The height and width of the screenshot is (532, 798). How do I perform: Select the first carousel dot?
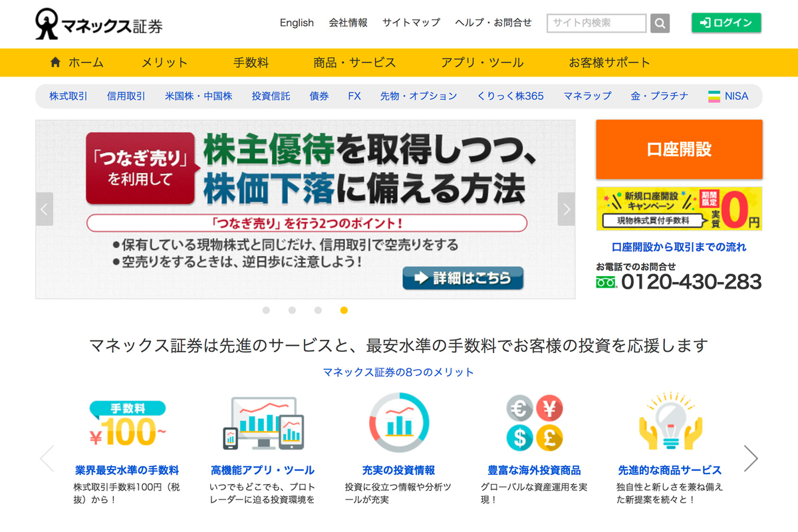(266, 310)
